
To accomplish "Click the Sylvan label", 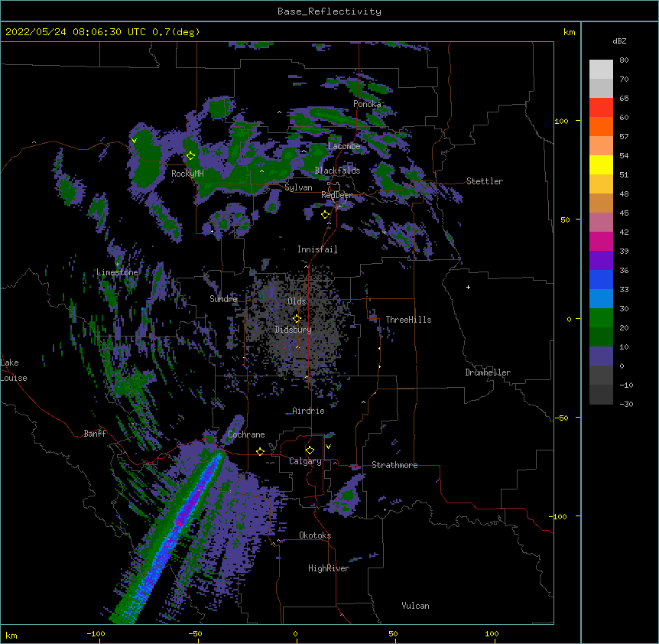I will [x=298, y=187].
